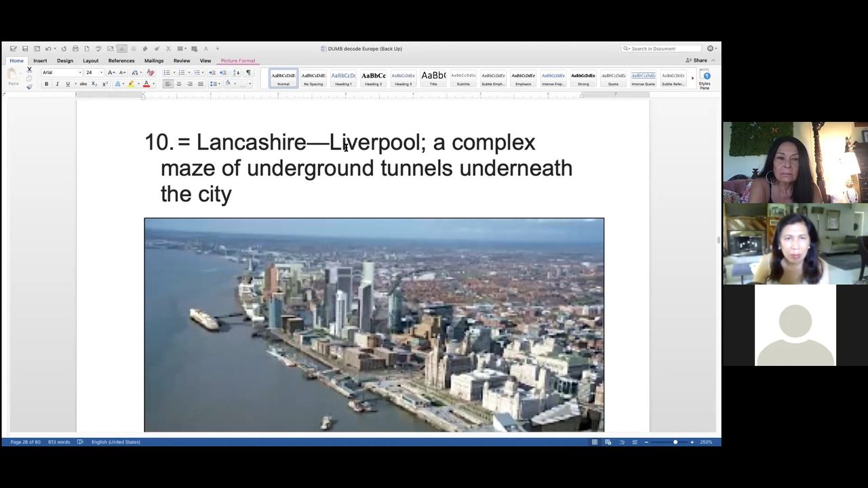Click the Save icon in quick access toolbar
The height and width of the screenshot is (488, 868).
(25, 49)
